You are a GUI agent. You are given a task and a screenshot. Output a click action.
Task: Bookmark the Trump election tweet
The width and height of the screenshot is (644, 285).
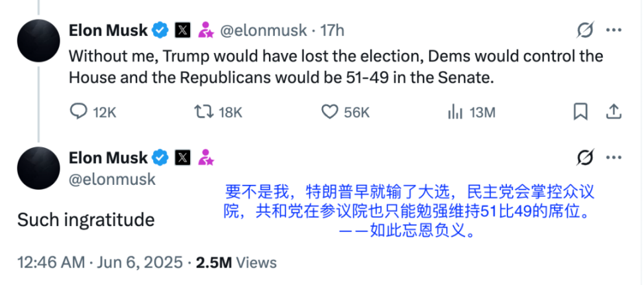tap(580, 112)
